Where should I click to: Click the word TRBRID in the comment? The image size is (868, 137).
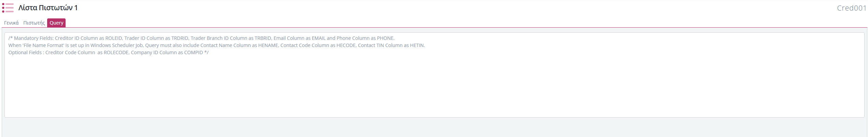(263, 38)
